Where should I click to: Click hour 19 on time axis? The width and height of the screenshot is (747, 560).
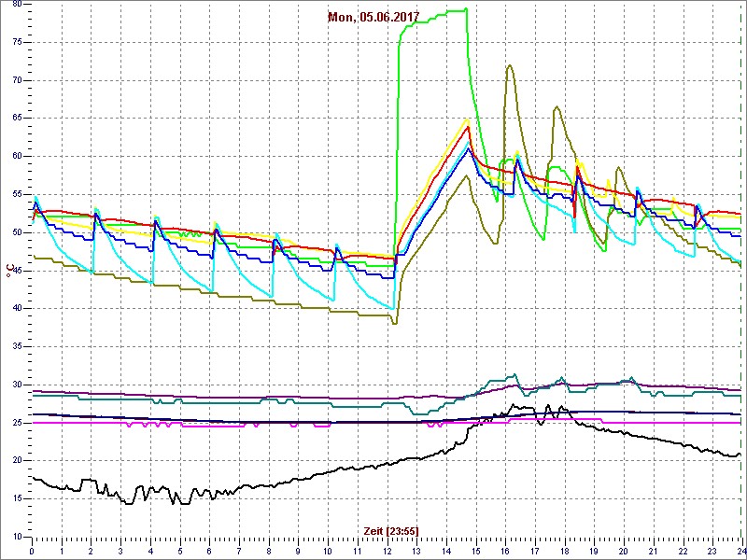click(x=594, y=551)
